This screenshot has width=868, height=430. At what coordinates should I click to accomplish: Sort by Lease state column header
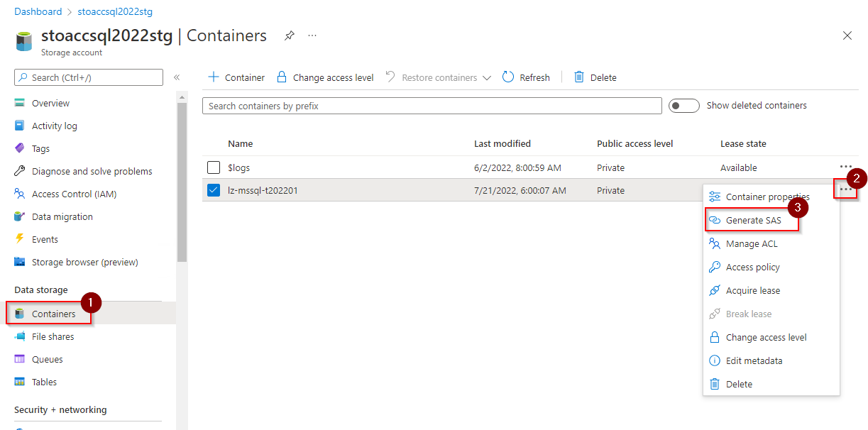[x=743, y=144]
